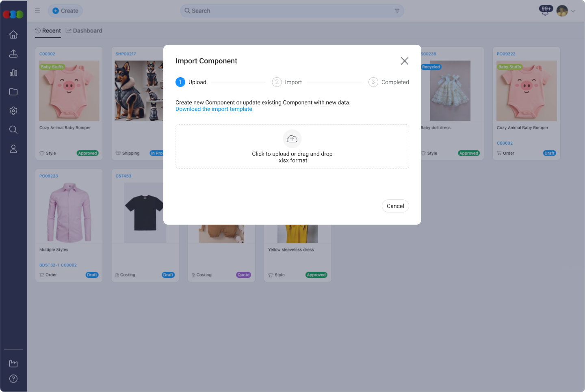This screenshot has height=392, width=585.
Task: Open the user profile icon in sidebar
Action: 13,149
